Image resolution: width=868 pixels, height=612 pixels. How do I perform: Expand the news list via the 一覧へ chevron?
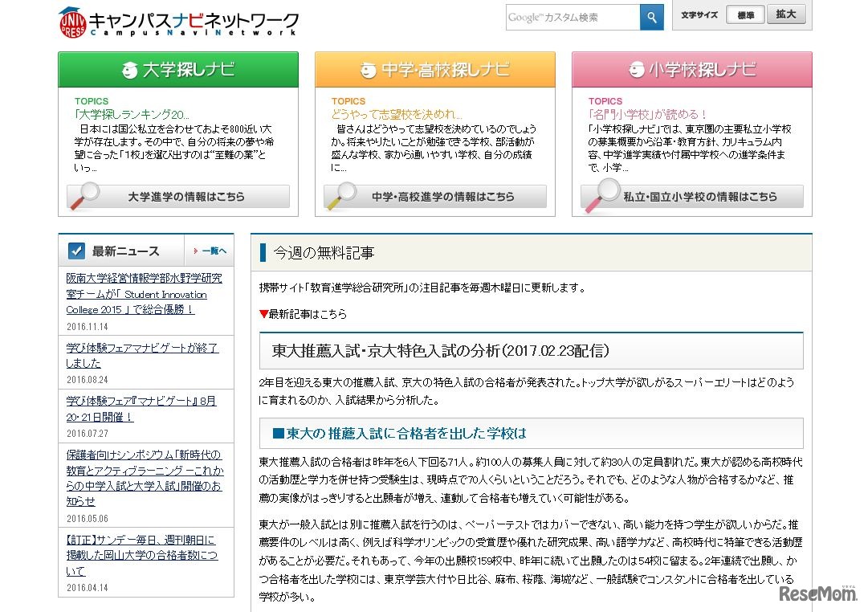pyautogui.click(x=210, y=251)
